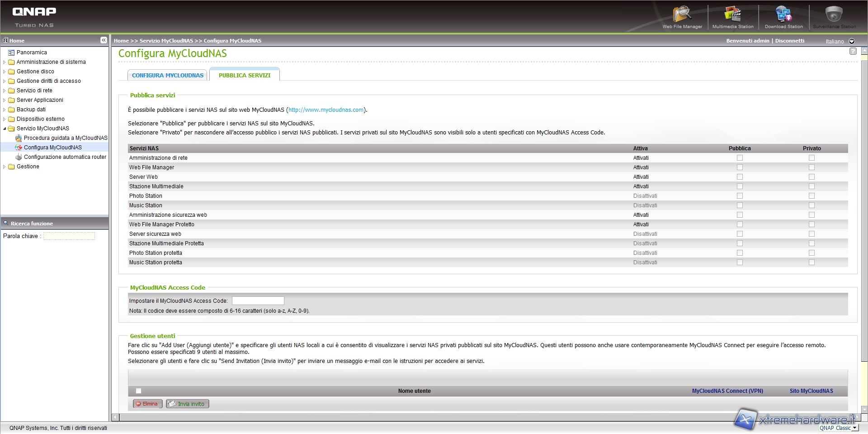
Task: Open the mycloudnas.com hyperlink
Action: (x=326, y=110)
